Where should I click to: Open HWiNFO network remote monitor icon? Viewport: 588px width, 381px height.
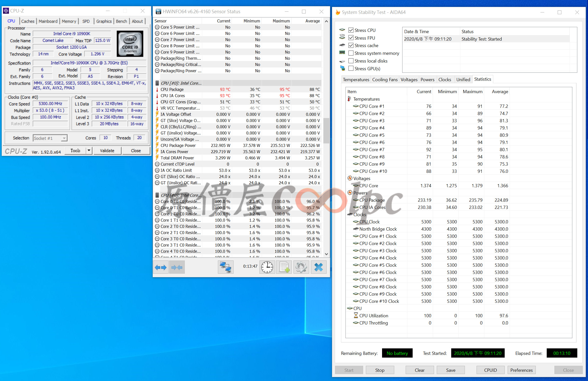click(226, 267)
